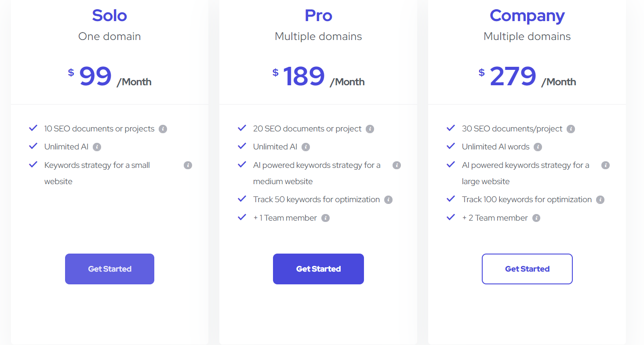This screenshot has height=345, width=644.
Task: Click info icon next to Solo Unlimited AI
Action: [x=97, y=147]
